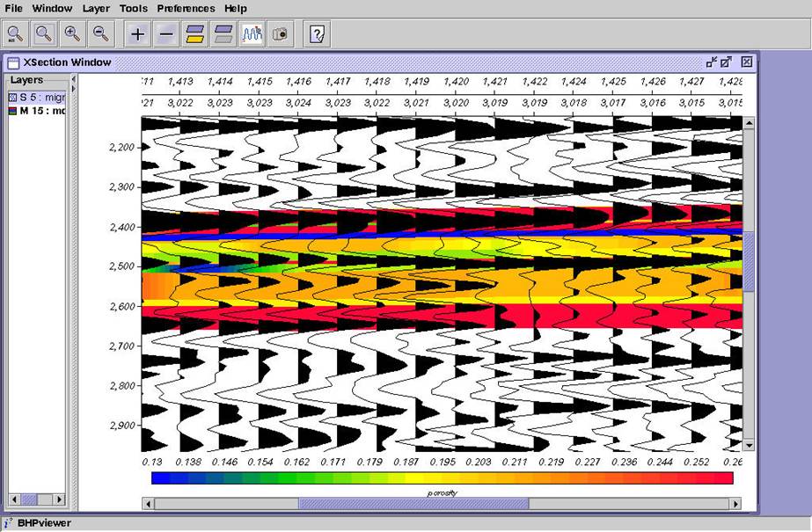Click the vertical scrollbar down arrow

[749, 445]
